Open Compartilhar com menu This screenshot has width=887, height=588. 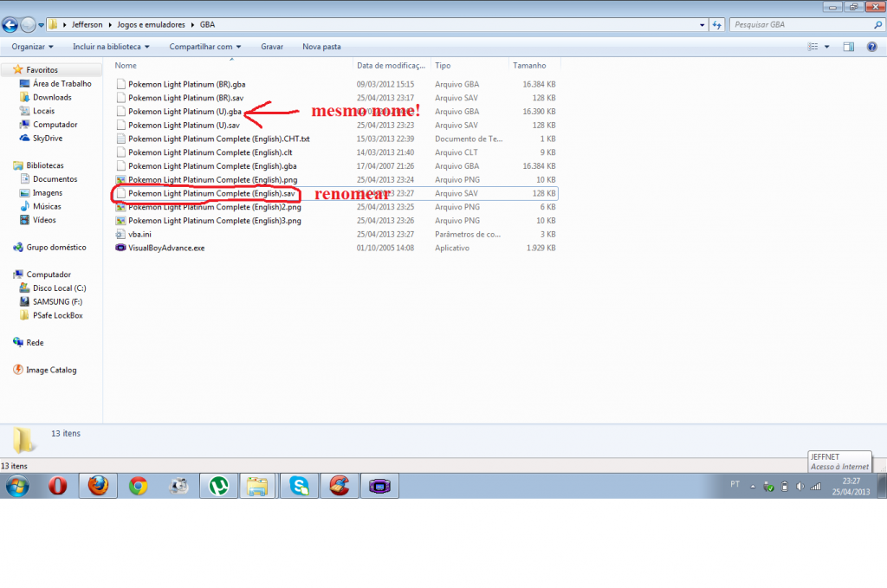point(204,47)
